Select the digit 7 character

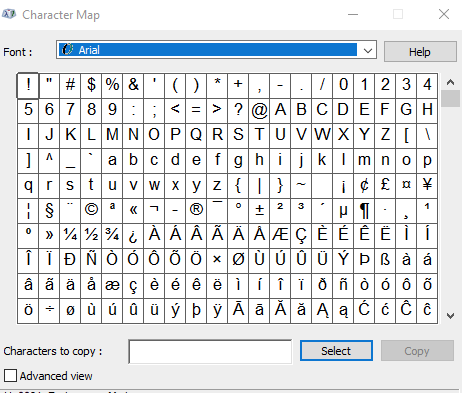[x=70, y=111]
